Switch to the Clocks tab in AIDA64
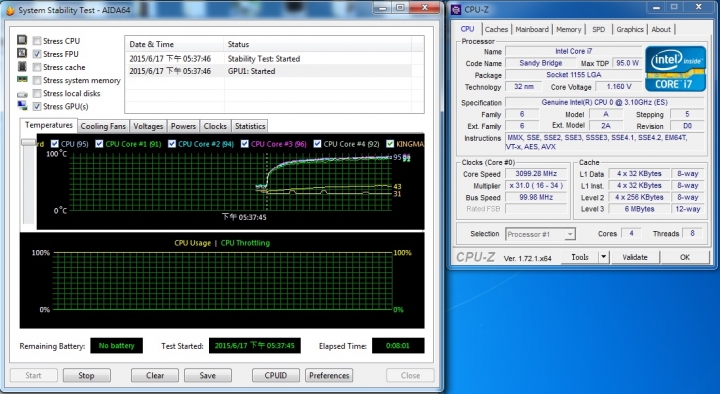Viewport: 720px width, 394px height. [215, 126]
